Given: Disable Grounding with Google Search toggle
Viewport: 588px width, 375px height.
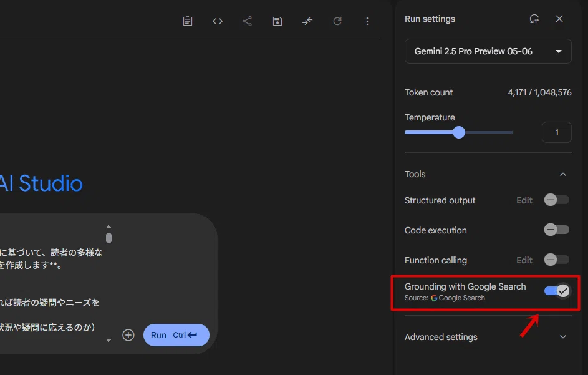Looking at the screenshot, I should [x=557, y=291].
